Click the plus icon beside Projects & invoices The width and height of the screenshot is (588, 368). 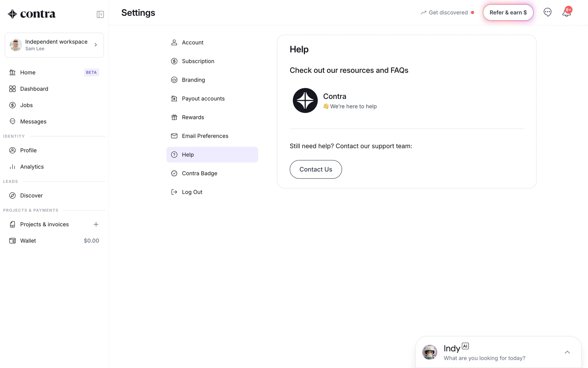pyautogui.click(x=96, y=224)
